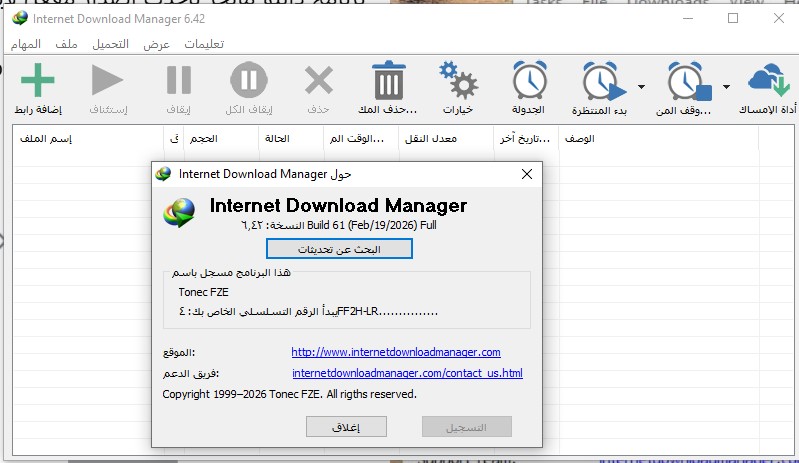Open the التحميل (Downloads) menu
Image resolution: width=799 pixels, height=463 pixels.
point(110,44)
